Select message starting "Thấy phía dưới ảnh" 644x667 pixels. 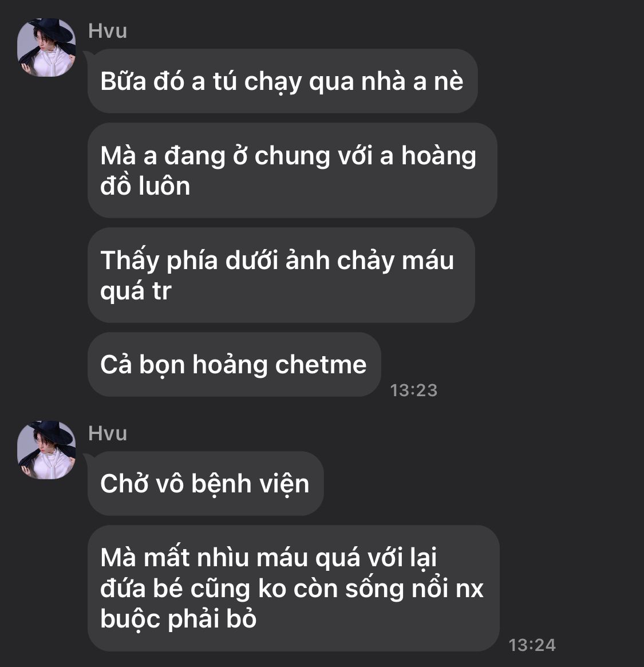[x=281, y=275]
